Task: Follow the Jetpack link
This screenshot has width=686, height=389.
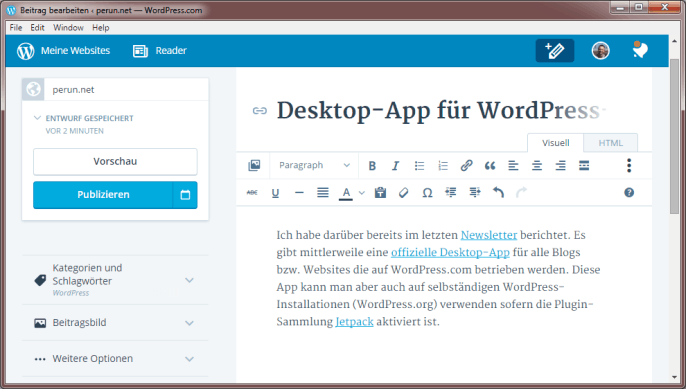Action: click(354, 322)
